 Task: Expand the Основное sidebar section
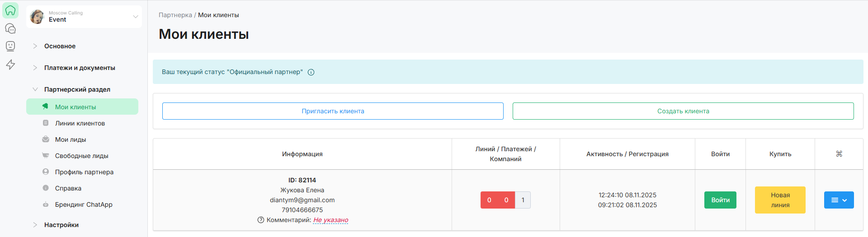click(60, 46)
